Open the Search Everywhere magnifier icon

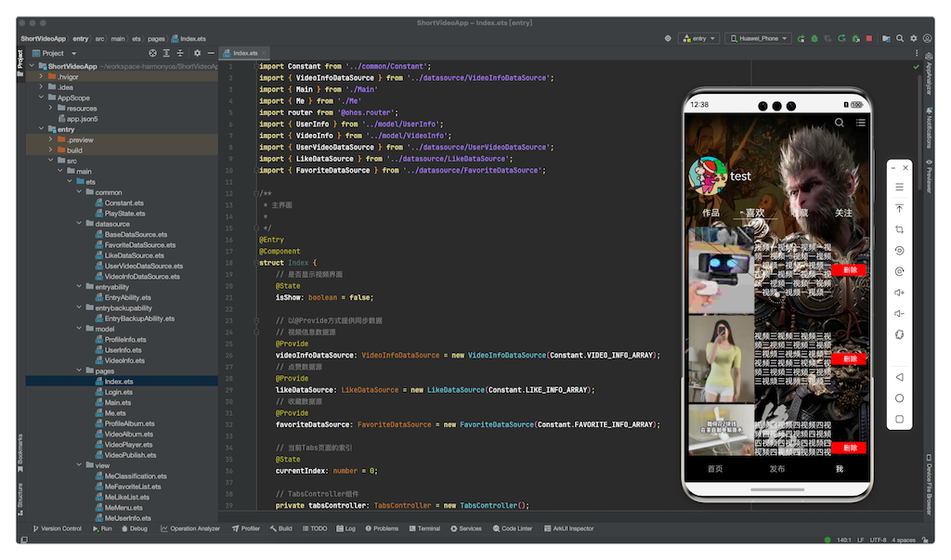click(x=900, y=38)
